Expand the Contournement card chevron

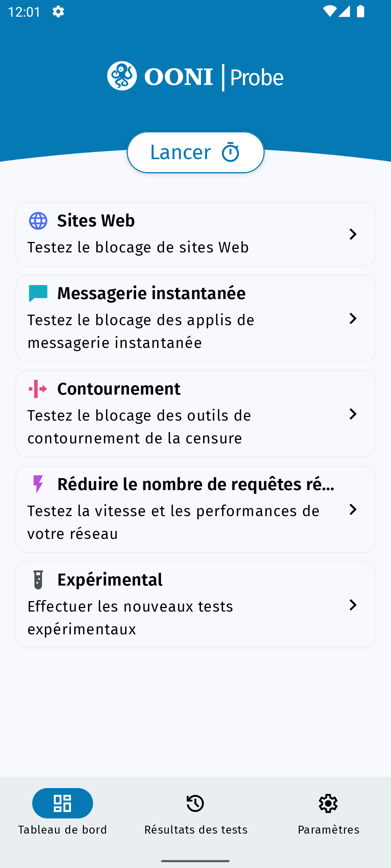tap(353, 414)
